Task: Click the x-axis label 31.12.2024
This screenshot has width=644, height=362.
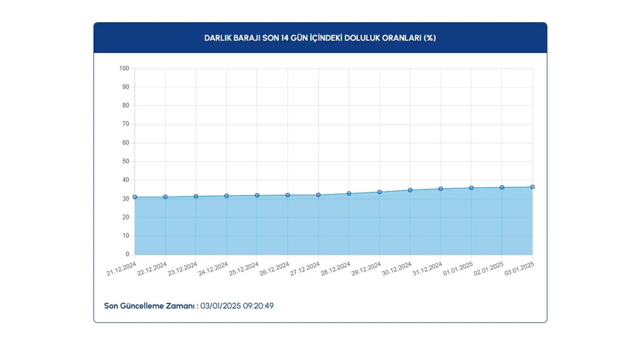Action: pyautogui.click(x=427, y=269)
